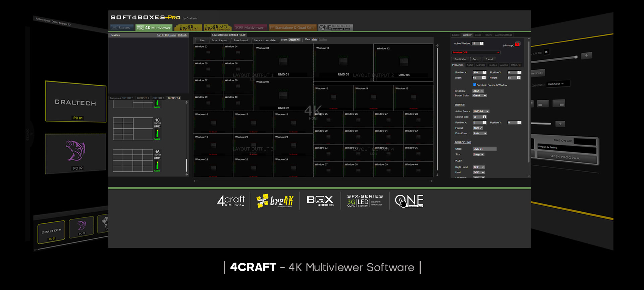The width and height of the screenshot is (644, 290).
Task: Select Window 11 in the layout canvas
Action: [x=343, y=62]
